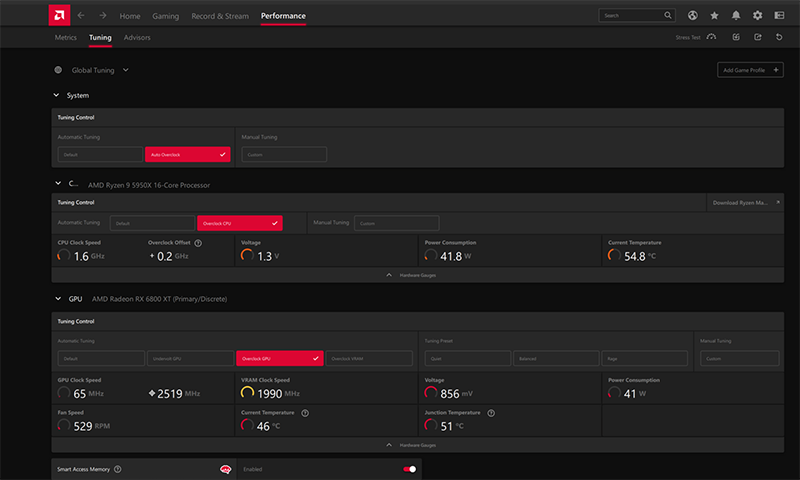
Task: Select the Quiet tuning preset
Action: (x=467, y=358)
